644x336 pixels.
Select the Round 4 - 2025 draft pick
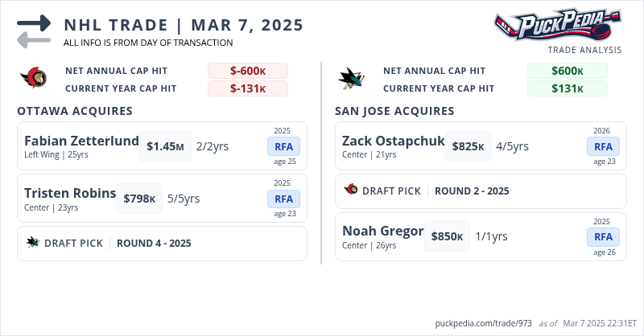click(154, 243)
